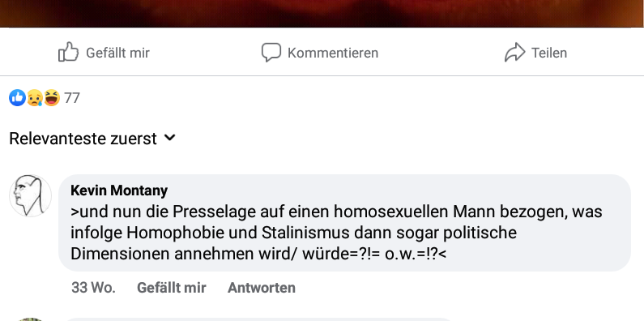Image resolution: width=644 pixels, height=321 pixels.
Task: Click Kevin Montany's comment text bubble
Action: point(344,223)
